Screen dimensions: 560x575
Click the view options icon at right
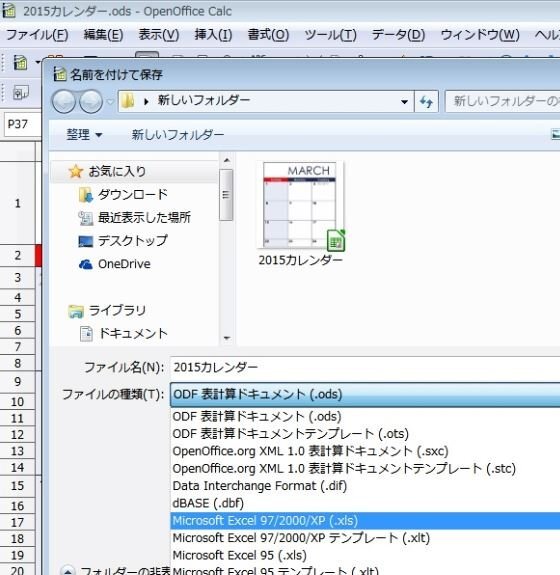coord(556,134)
